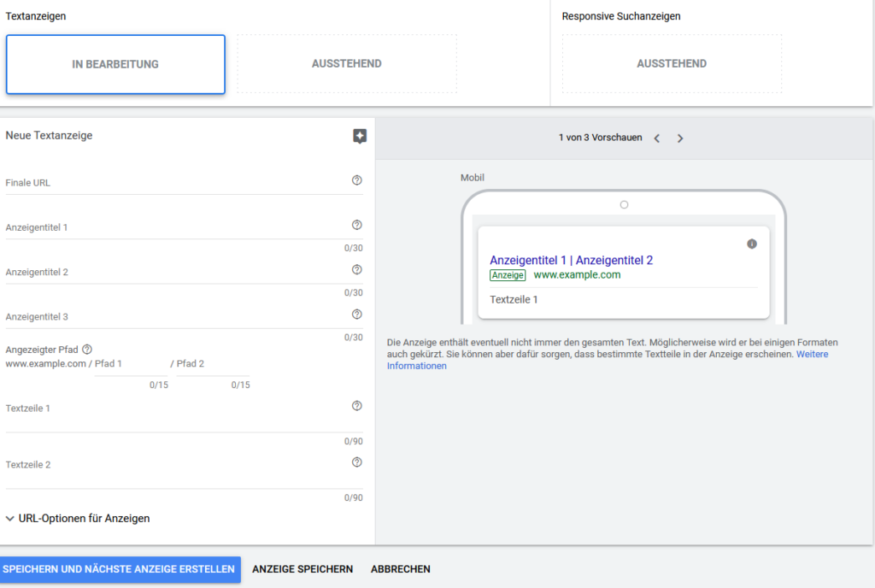875x588 pixels.
Task: Select AUSSTEHEND card under Responsive Suchanzeigen
Action: (x=672, y=64)
